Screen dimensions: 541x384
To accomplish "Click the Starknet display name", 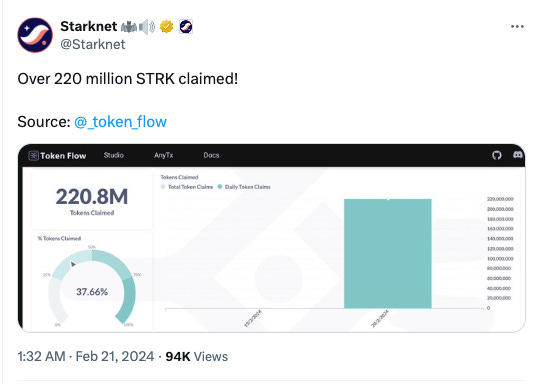I will coord(89,26).
